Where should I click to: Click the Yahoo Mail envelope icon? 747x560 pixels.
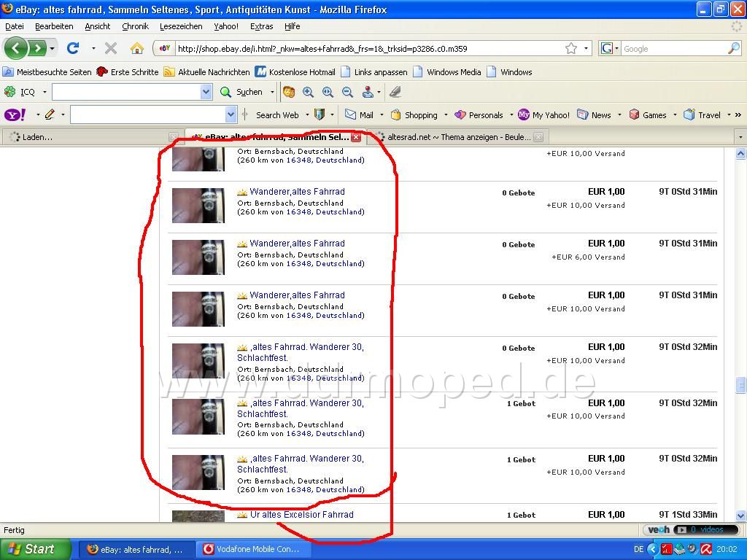click(x=350, y=114)
